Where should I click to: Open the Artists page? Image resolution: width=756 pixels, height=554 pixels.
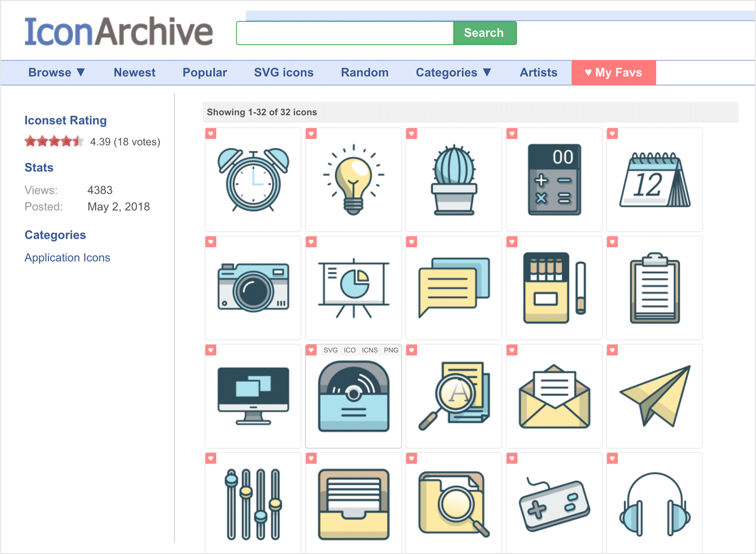tap(538, 73)
